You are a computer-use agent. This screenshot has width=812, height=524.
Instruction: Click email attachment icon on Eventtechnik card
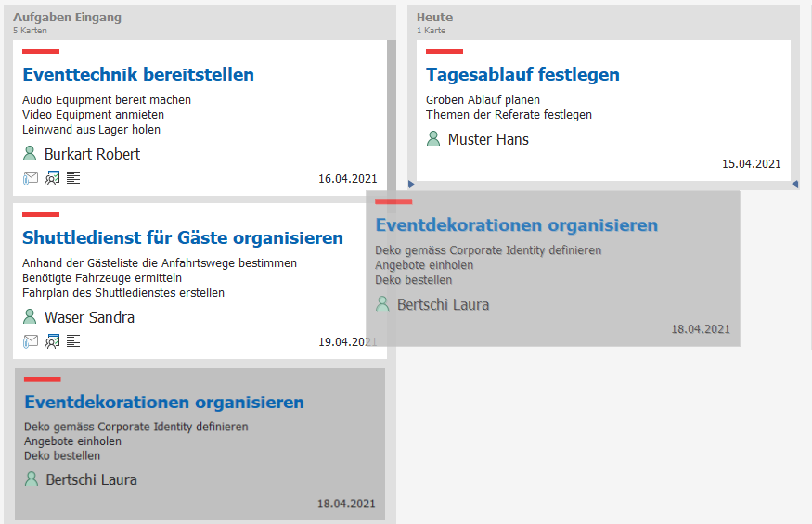pos(31,178)
